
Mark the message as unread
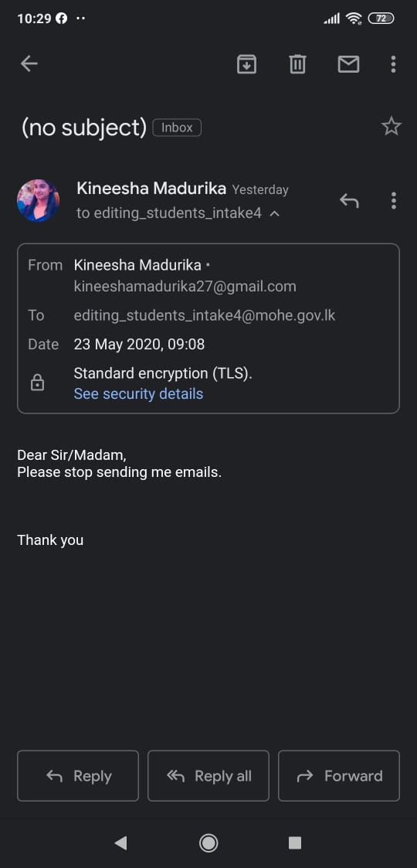coord(348,64)
